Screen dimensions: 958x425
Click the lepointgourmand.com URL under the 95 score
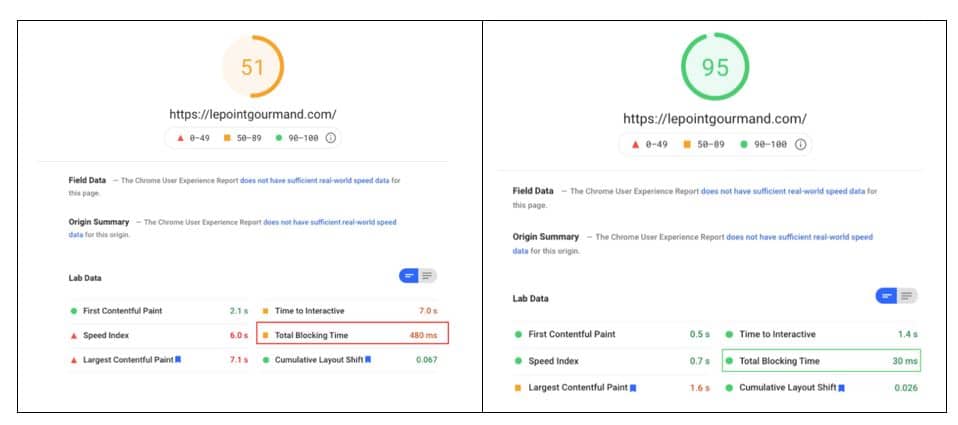(715, 118)
